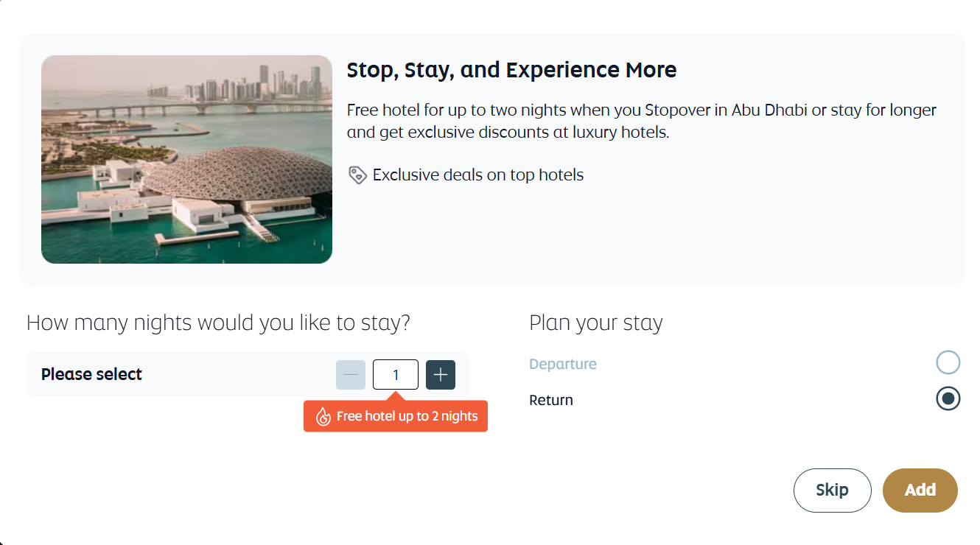Decrease nights with the minus button
Screen dimensions: 980x545
pos(351,375)
